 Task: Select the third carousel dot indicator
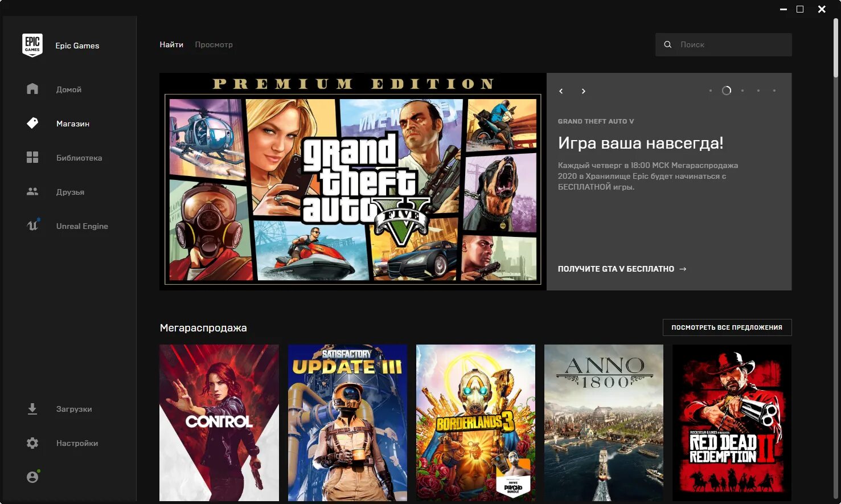[742, 91]
